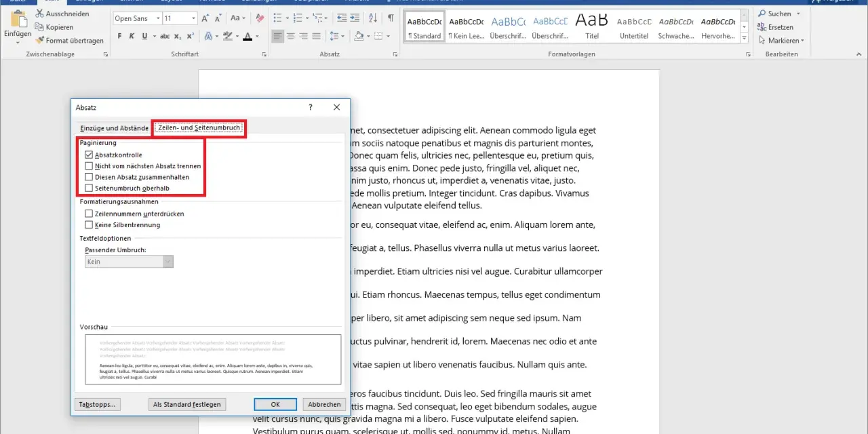Screen dimensions: 868x434
Task: Click numbered list icon
Action: pos(298,18)
